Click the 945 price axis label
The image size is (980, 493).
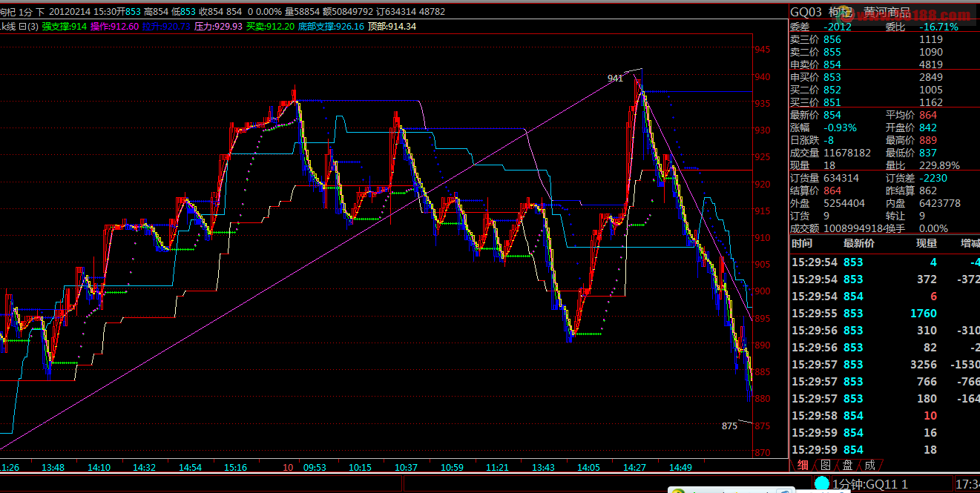[x=763, y=50]
